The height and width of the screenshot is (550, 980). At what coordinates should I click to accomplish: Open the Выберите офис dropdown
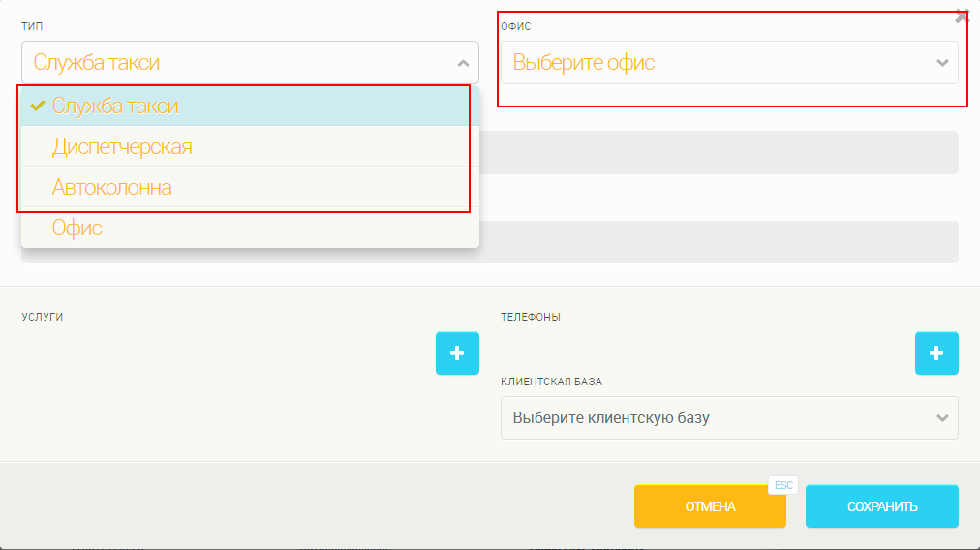point(729,63)
